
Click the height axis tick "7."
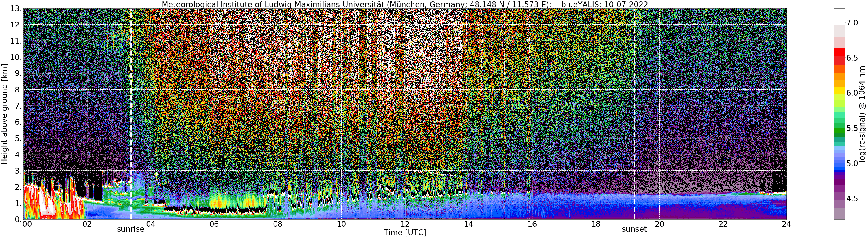[x=18, y=106]
